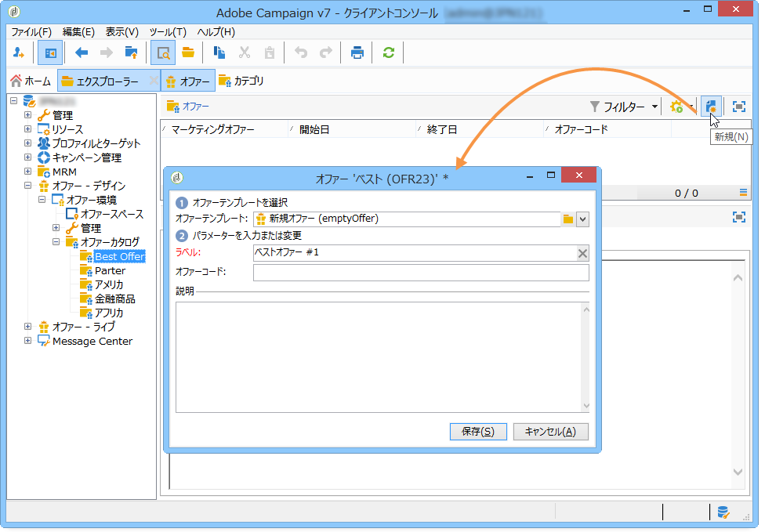
Task: Click the print toolbar icon
Action: (x=357, y=52)
